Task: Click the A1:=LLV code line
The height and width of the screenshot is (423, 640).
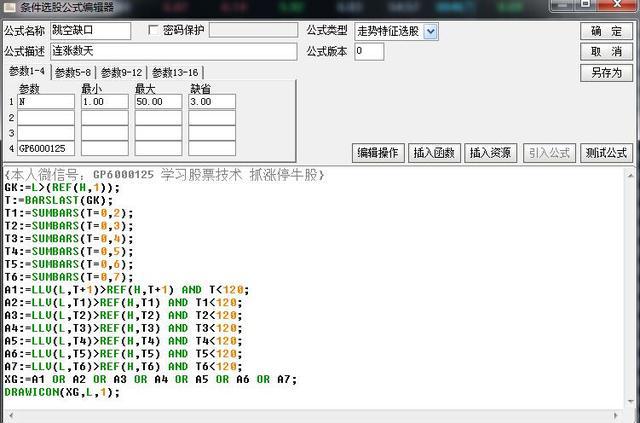Action: 127,289
